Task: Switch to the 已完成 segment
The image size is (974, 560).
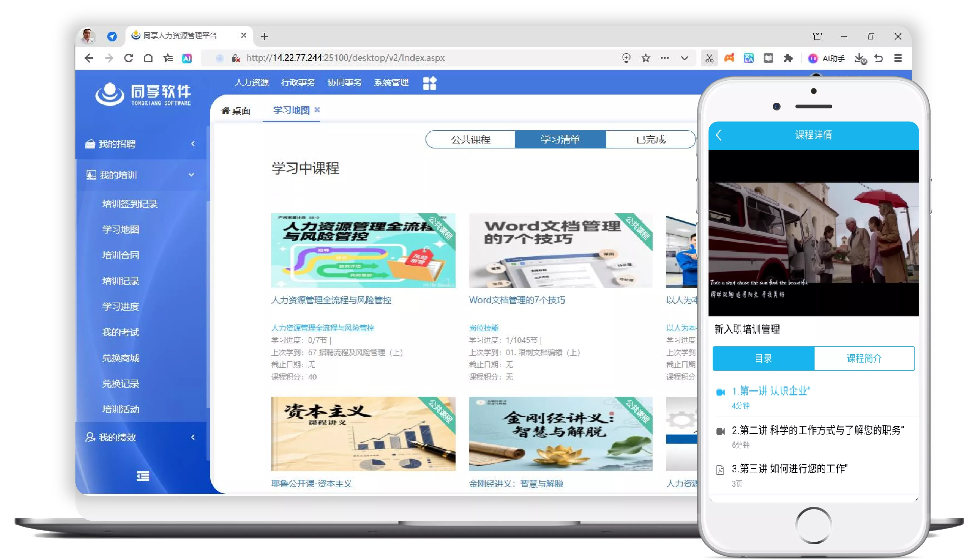Action: [650, 139]
